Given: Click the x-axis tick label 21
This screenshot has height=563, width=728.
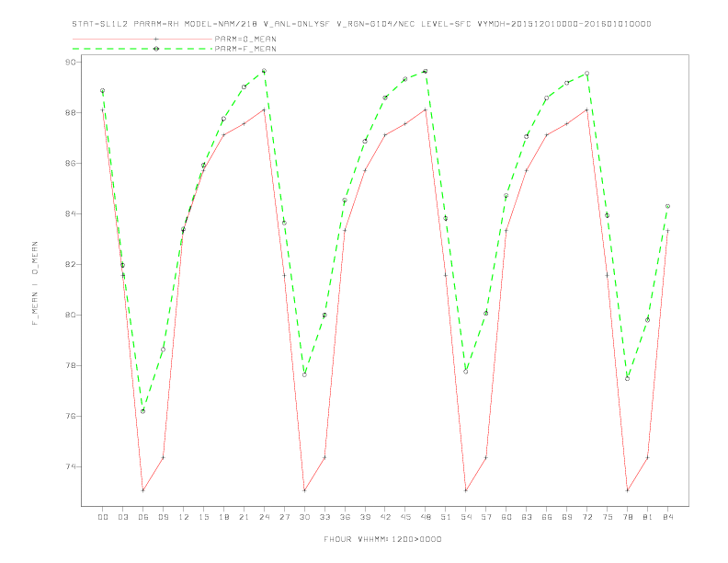Looking at the screenshot, I should tap(244, 517).
